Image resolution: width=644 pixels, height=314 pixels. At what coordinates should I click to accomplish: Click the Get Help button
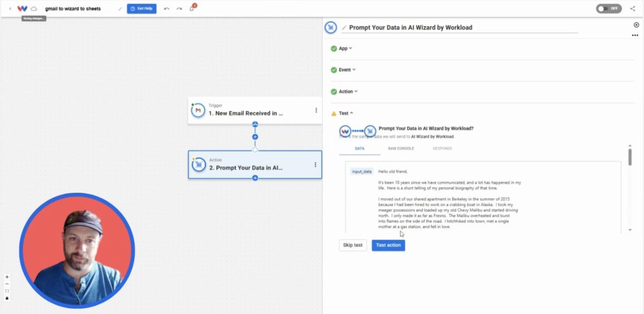(142, 9)
